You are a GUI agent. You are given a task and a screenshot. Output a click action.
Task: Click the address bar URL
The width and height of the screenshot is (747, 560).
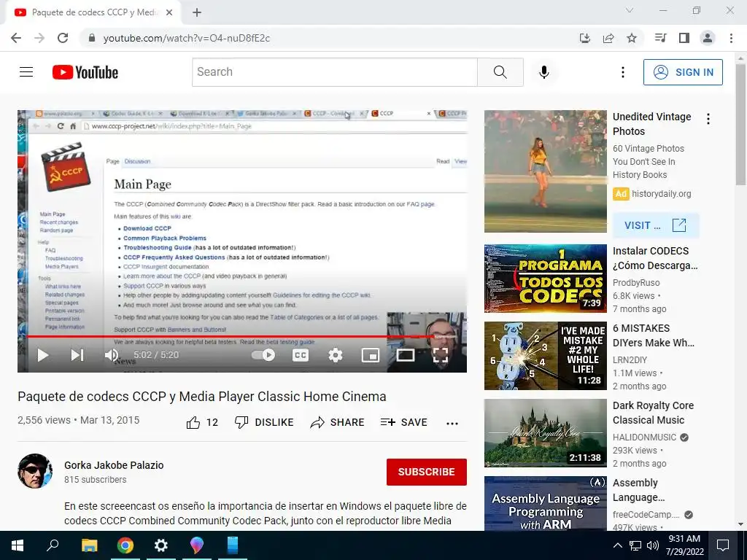(186, 38)
